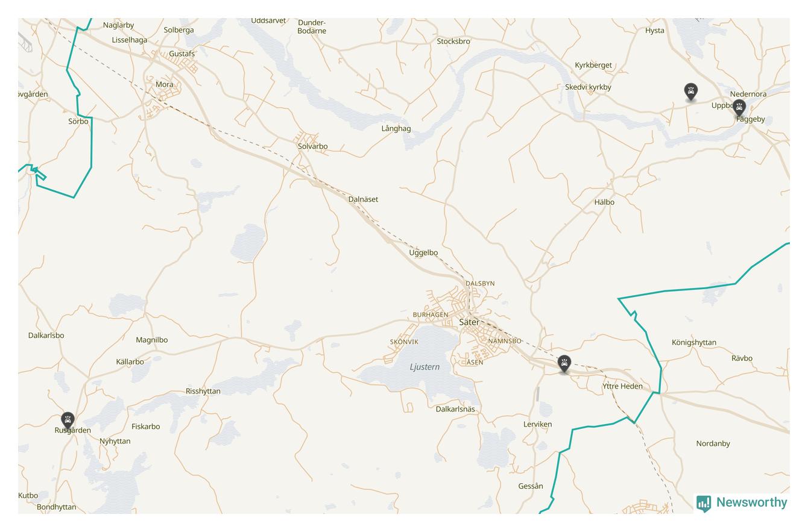Click the Risshyttan map label
The image size is (808, 532).
point(203,392)
